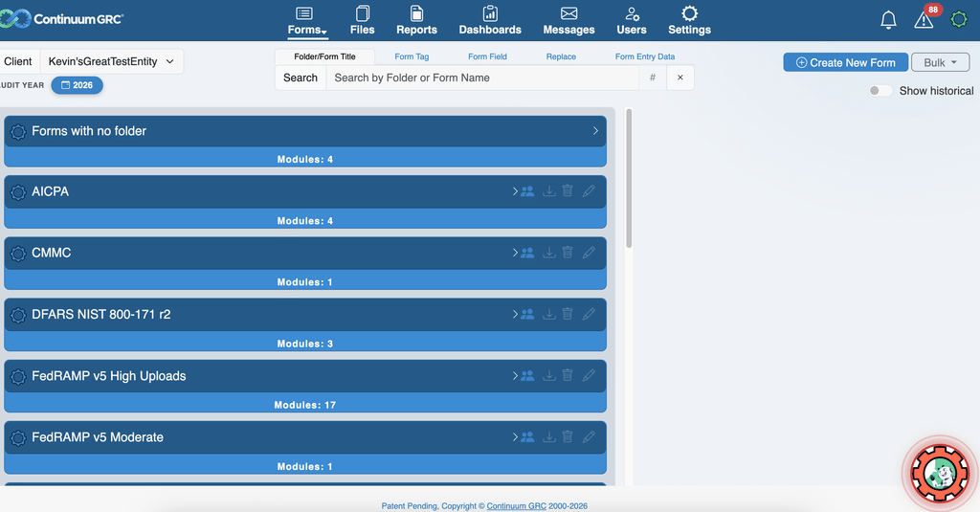Delete the DFARS NIST 800-171 r2 folder
The width and height of the screenshot is (980, 512).
pos(568,313)
